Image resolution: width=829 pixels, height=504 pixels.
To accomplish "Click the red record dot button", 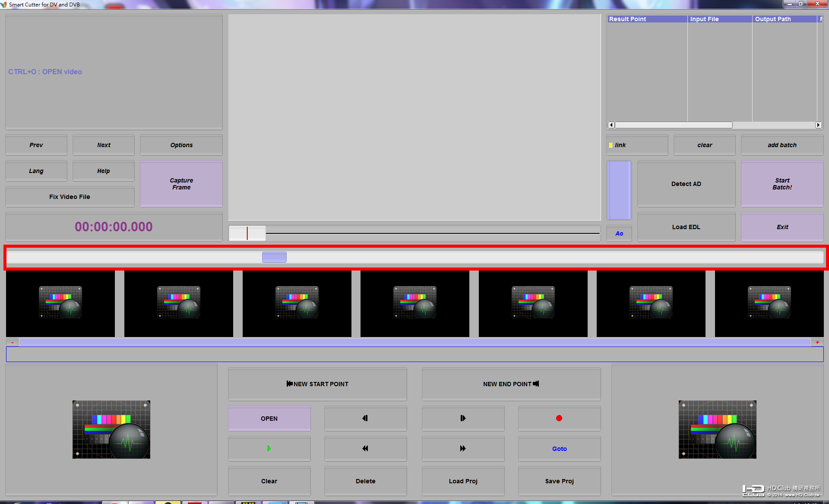I will (x=559, y=418).
